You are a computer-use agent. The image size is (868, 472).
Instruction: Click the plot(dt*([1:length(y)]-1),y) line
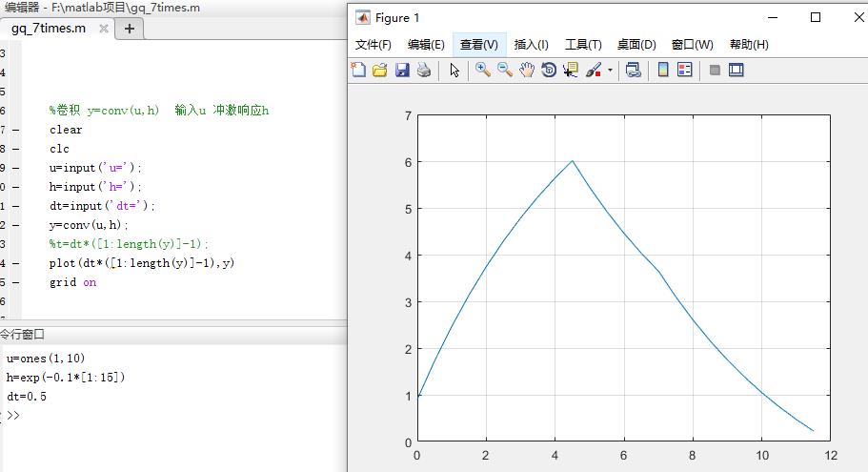pyautogui.click(x=142, y=262)
